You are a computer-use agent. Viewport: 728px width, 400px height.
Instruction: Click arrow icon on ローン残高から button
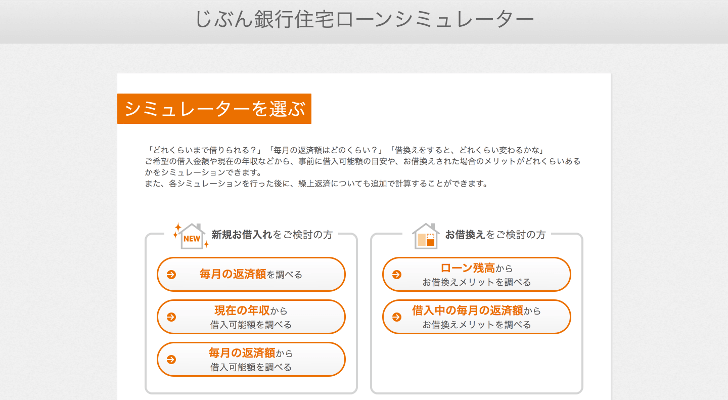click(396, 275)
